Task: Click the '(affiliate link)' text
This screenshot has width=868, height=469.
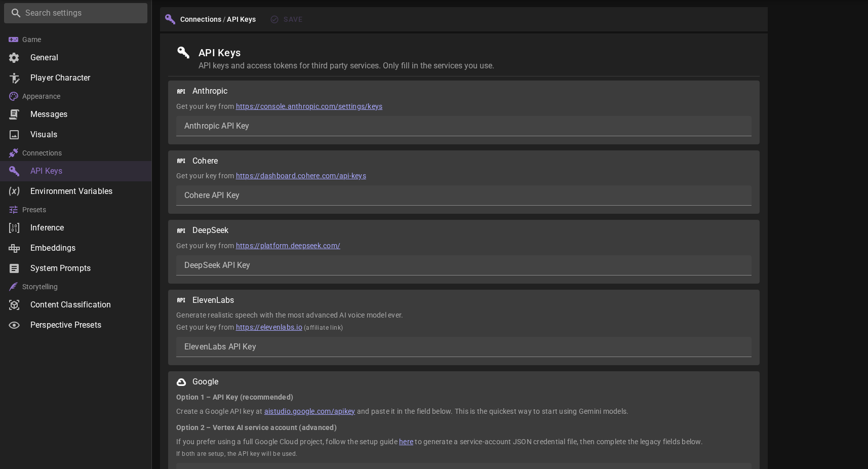Action: coord(323,328)
